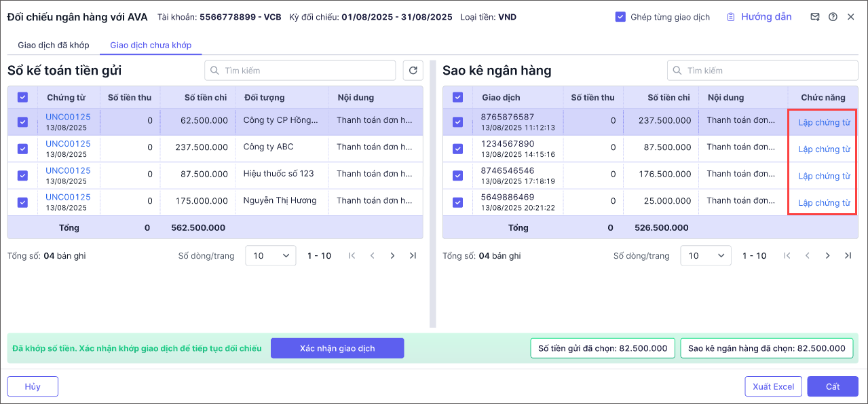The height and width of the screenshot is (404, 868).
Task: Select the Giao dịch chưa khớp tab
Action: 151,45
